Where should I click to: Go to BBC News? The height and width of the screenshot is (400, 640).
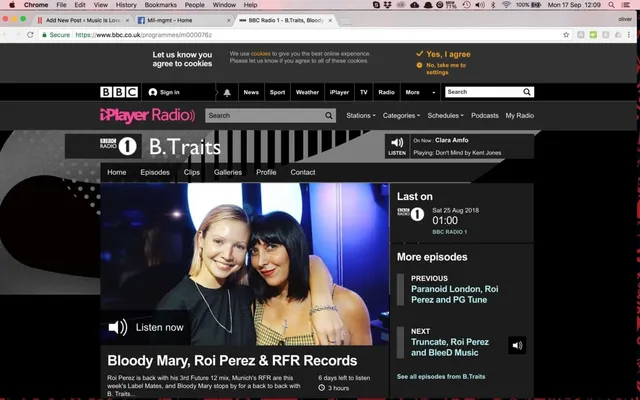(251, 92)
